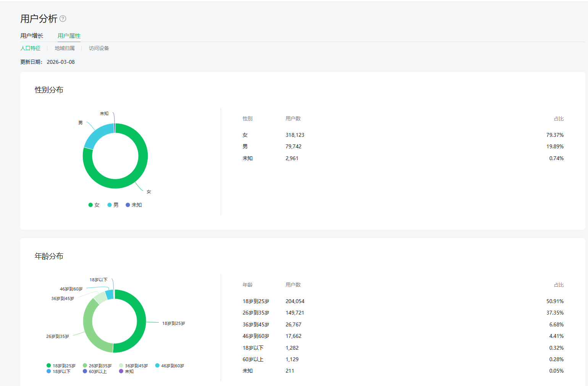Hide 未知 in the age legend
Viewport: 588px width, 386px height.
click(126, 371)
